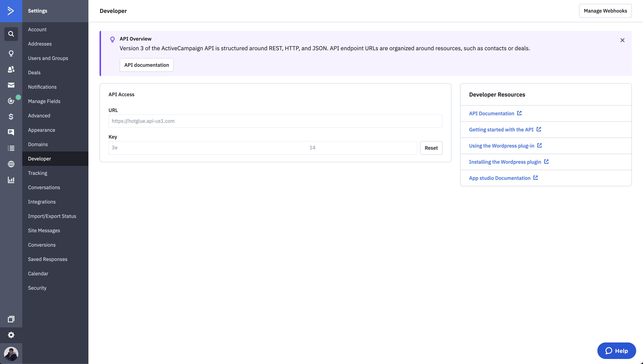Open Conversions settings
The height and width of the screenshot is (364, 643).
pos(55,245)
